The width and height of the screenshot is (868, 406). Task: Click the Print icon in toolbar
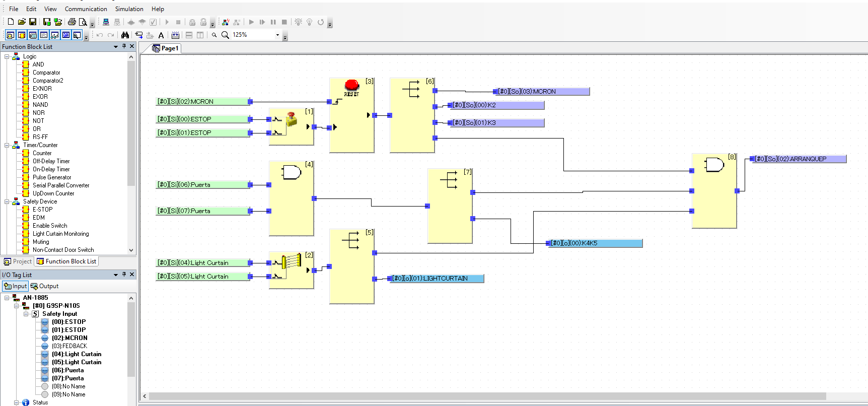click(72, 22)
